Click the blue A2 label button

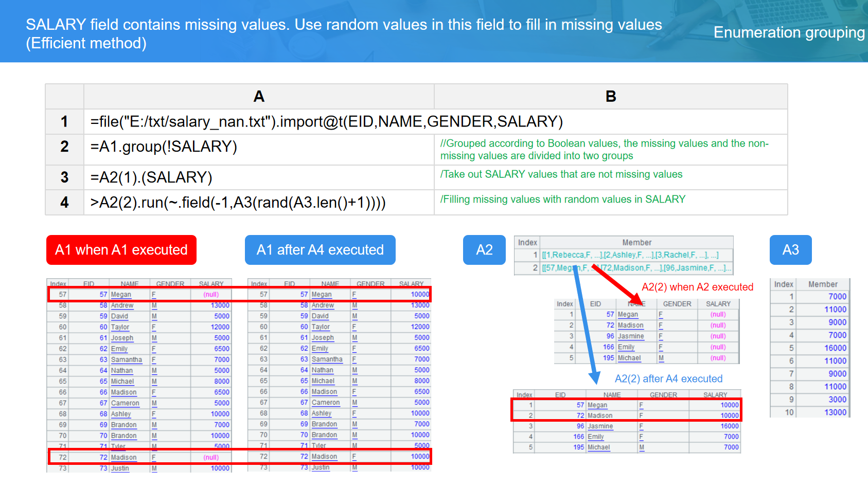[x=484, y=250]
